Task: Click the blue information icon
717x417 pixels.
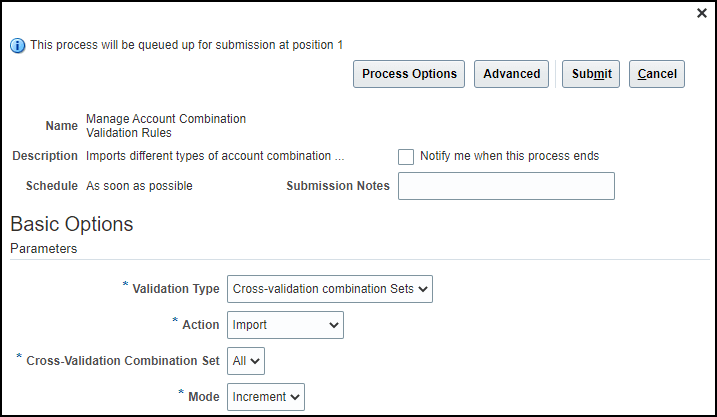Action: (x=18, y=45)
